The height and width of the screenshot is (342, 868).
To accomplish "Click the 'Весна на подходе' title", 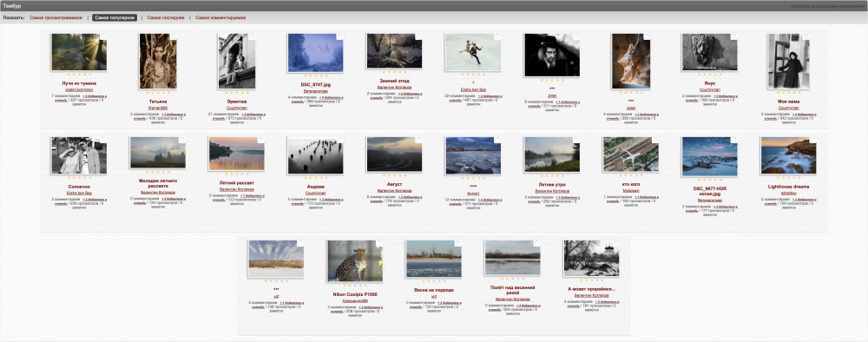I will [x=433, y=289].
